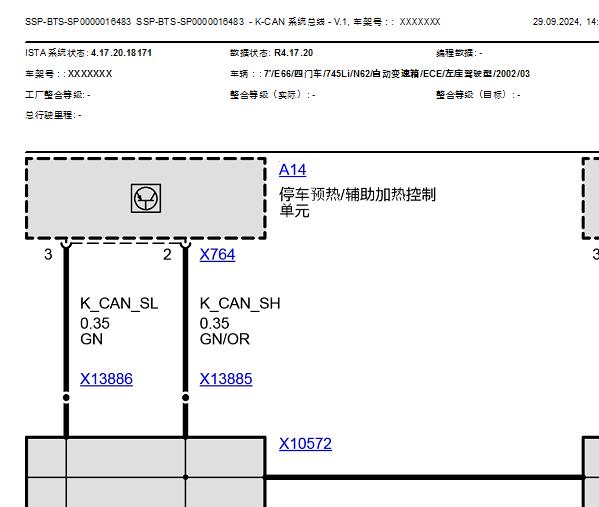Click the 编程数据 field label
The image size is (599, 507).
tap(456, 53)
